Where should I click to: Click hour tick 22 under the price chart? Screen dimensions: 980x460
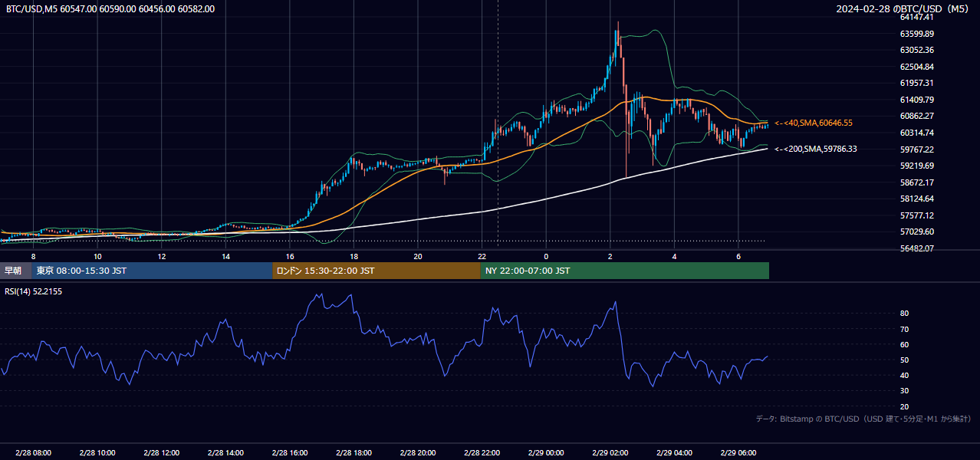pyautogui.click(x=482, y=256)
